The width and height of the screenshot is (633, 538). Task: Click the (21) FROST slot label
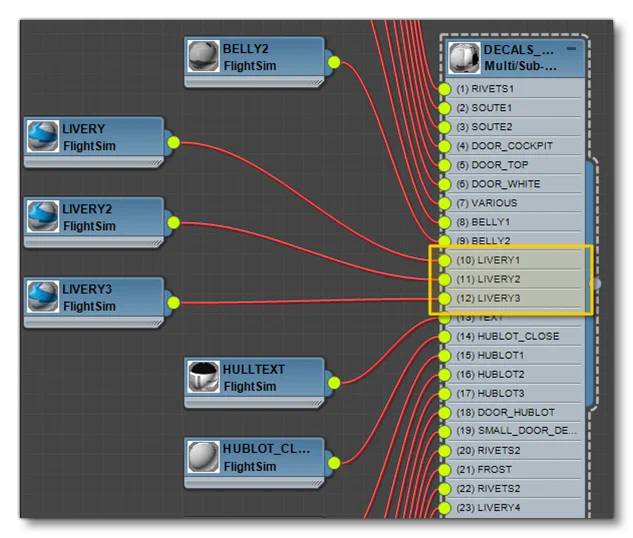484,469
